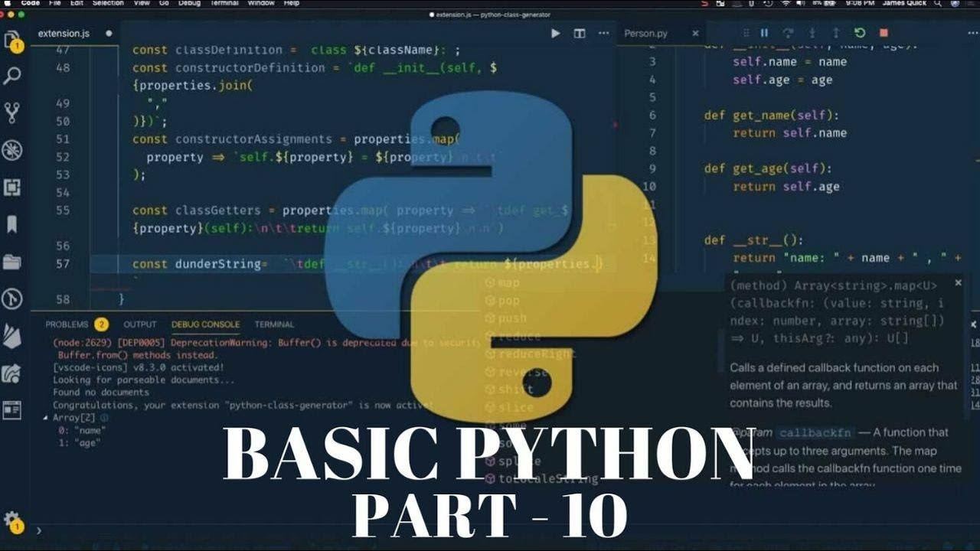Viewport: 980px width, 551px height.
Task: Click the Step Into debug arrow
Action: tap(812, 33)
